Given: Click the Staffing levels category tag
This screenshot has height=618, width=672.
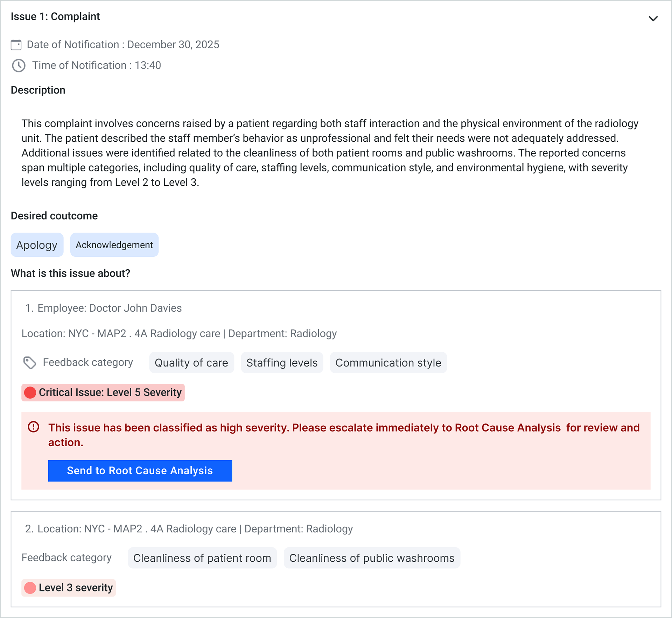Looking at the screenshot, I should (282, 363).
